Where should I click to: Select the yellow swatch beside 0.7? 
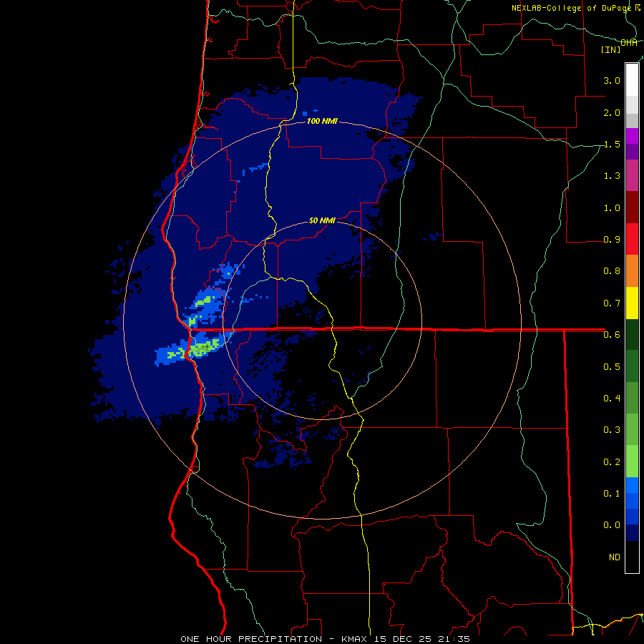coord(632,303)
